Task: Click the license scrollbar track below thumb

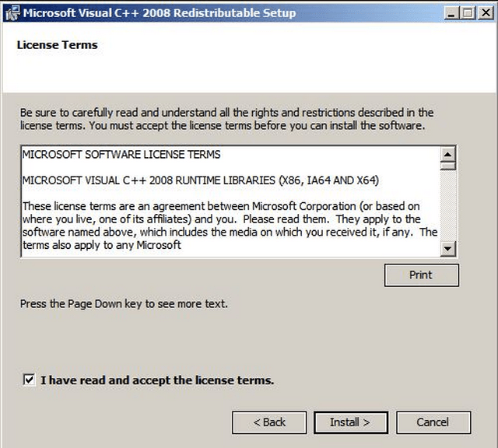Action: pos(448,205)
